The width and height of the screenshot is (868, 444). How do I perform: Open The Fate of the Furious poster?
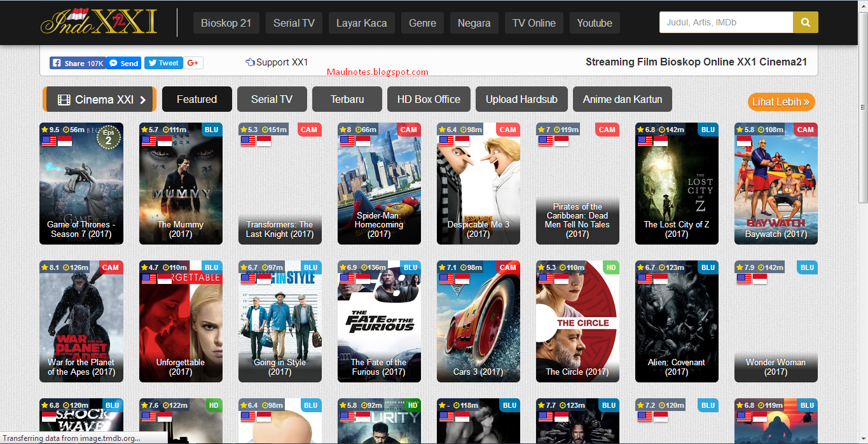click(379, 321)
